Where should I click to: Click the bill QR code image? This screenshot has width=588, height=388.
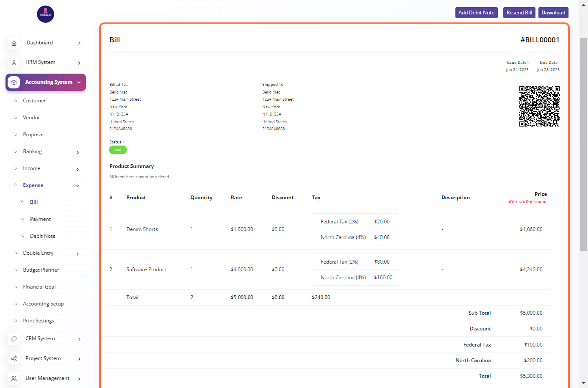[539, 106]
